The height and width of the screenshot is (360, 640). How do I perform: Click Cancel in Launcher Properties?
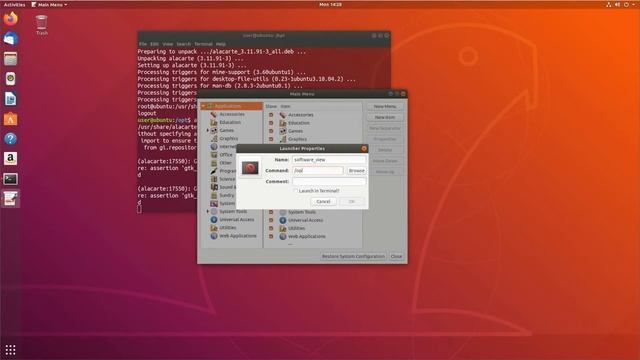click(x=323, y=202)
